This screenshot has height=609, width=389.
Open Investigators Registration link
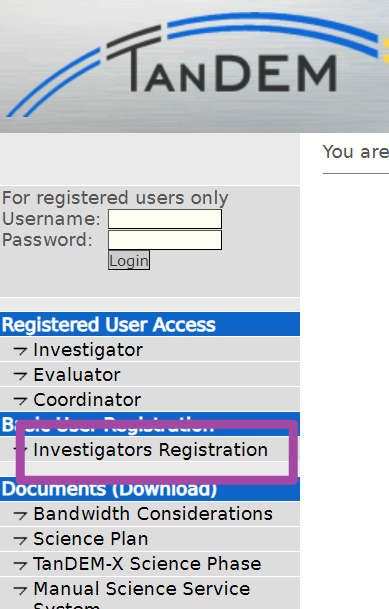click(150, 450)
